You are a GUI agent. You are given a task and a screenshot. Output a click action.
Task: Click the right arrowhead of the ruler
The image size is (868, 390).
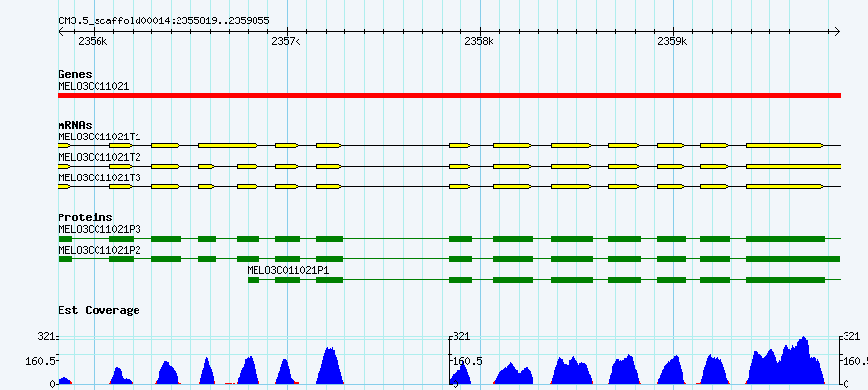click(x=837, y=32)
